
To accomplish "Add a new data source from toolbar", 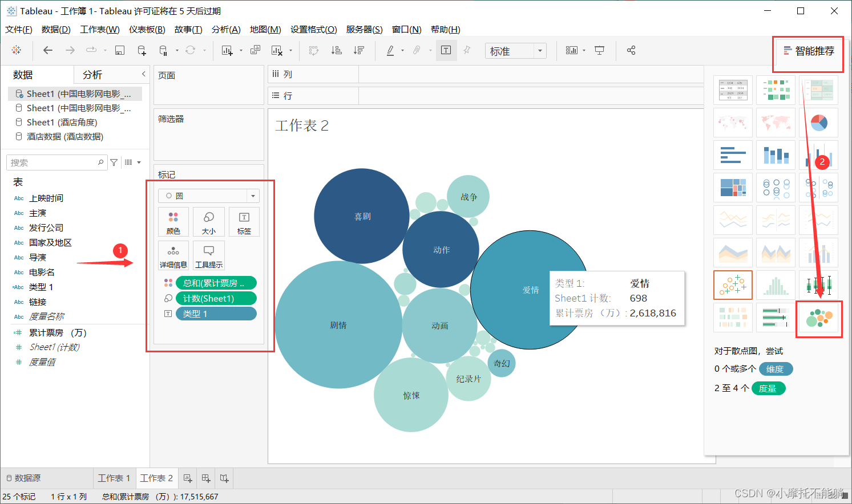I will pos(142,50).
